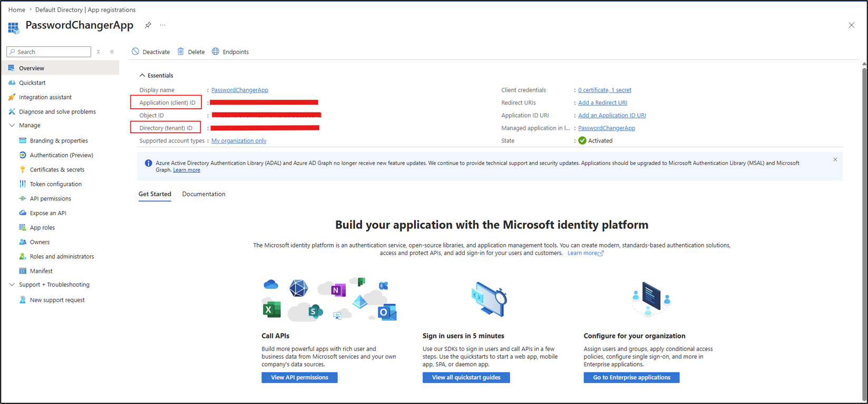Click the Manifest icon in sidebar

tap(23, 271)
